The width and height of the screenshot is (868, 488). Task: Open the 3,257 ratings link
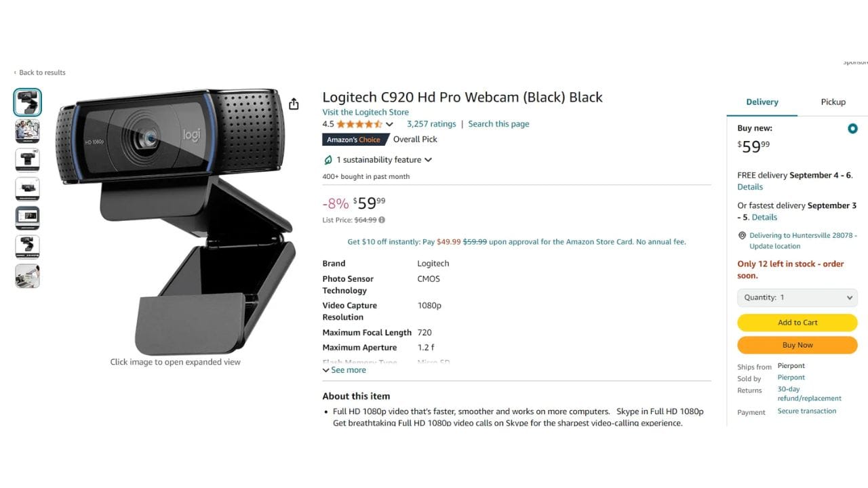pos(431,124)
